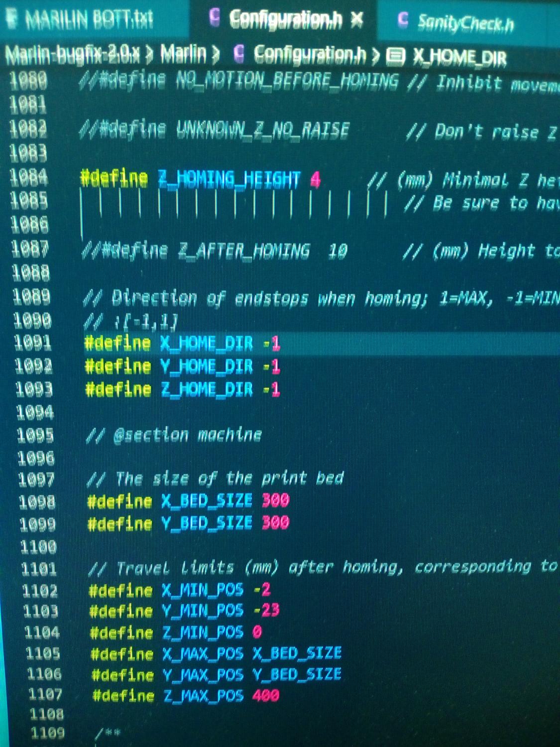Click the Z_MIN_POS macro name
560x747 pixels.
(204, 632)
